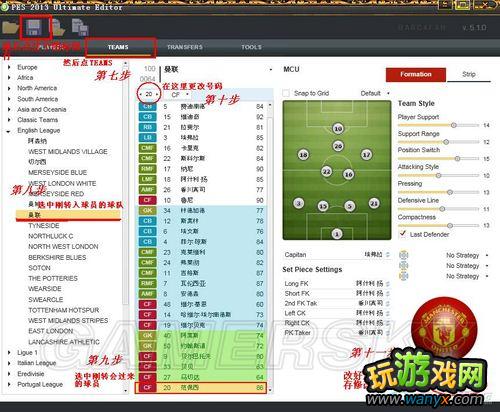Expand the Europe tree node
The image size is (500, 412).
9,67
